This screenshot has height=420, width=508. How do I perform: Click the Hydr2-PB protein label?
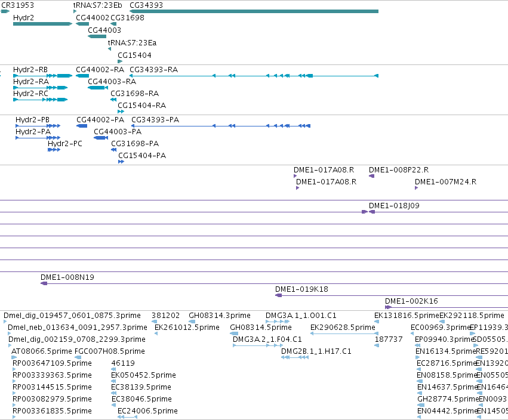click(x=32, y=120)
